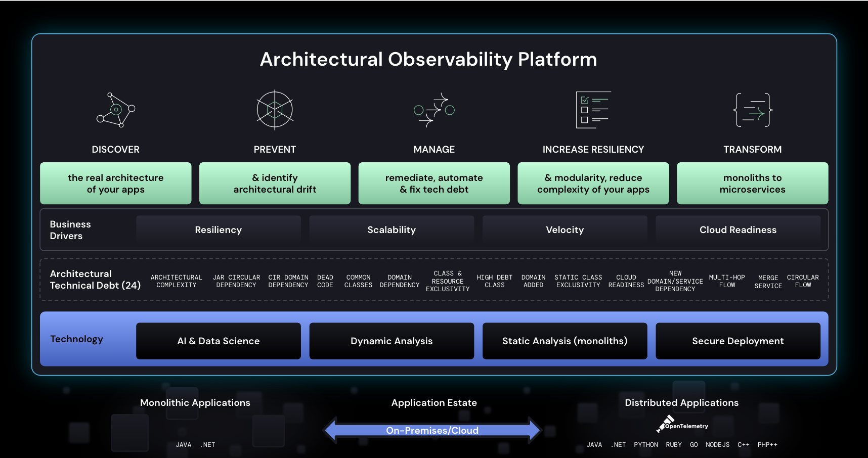Click MERGE SERVICE debt item
The height and width of the screenshot is (458, 868).
[768, 282]
